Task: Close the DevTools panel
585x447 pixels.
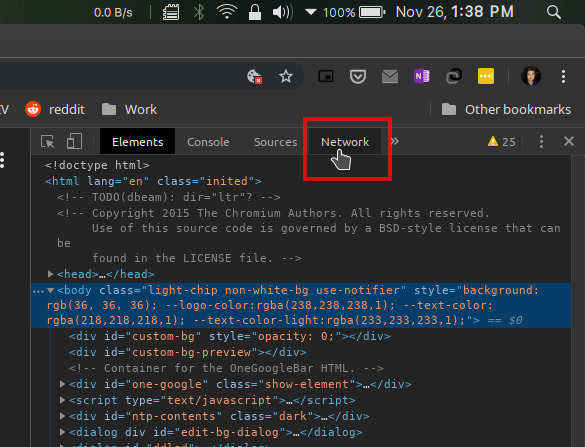Action: (569, 141)
